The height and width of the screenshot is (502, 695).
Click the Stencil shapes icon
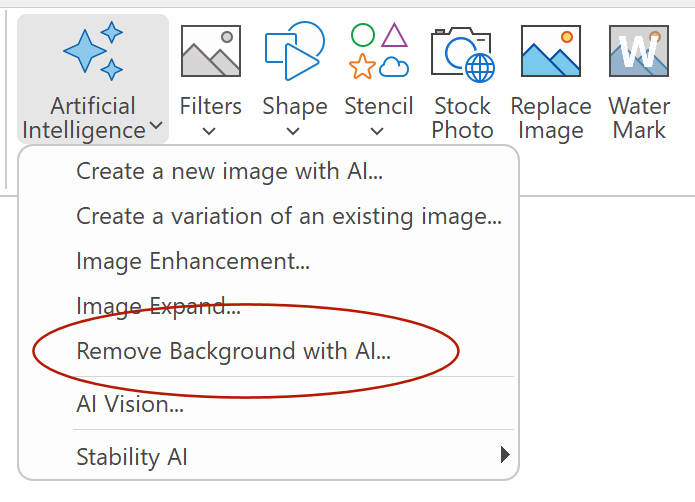tap(379, 51)
